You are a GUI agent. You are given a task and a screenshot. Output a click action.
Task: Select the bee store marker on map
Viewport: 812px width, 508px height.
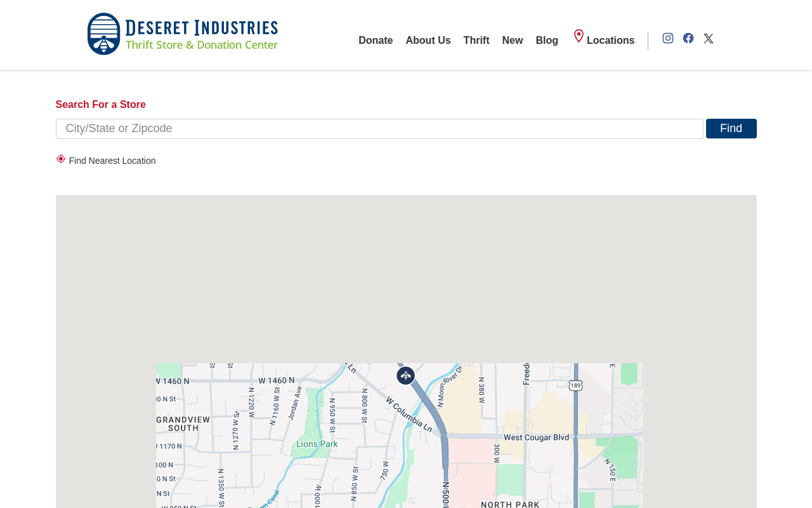(x=406, y=375)
